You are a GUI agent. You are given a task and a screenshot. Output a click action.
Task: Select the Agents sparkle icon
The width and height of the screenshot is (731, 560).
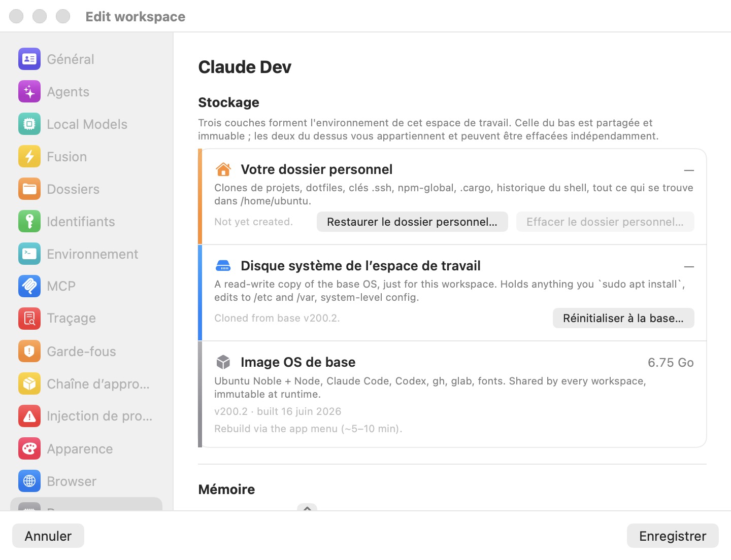29,92
